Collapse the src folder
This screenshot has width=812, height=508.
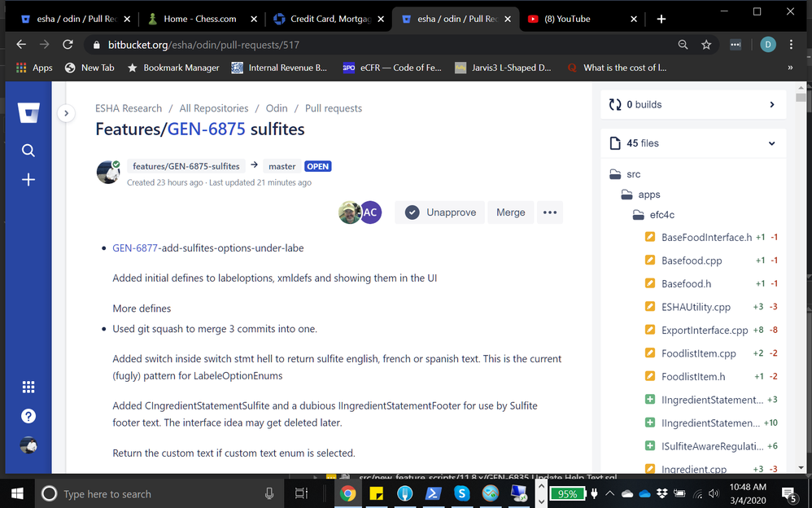[625, 174]
